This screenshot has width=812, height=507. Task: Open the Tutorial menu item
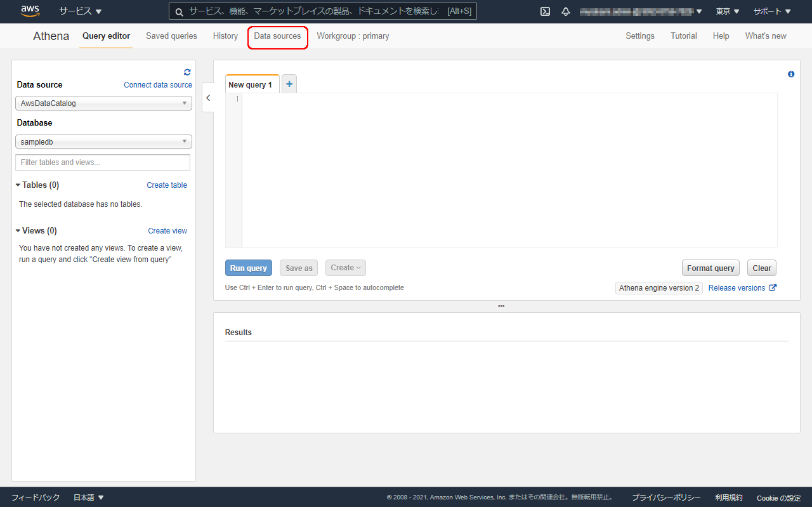684,36
